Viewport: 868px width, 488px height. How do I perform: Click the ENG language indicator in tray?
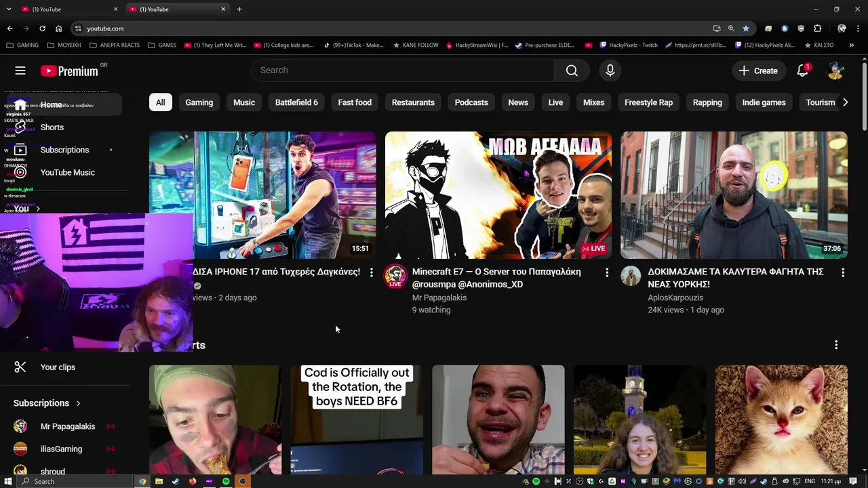[810, 481]
